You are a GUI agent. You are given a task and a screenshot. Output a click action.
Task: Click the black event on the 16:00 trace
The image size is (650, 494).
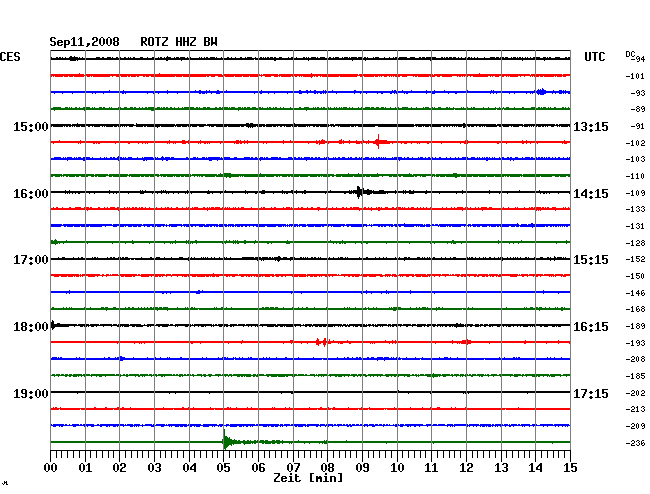click(x=363, y=192)
